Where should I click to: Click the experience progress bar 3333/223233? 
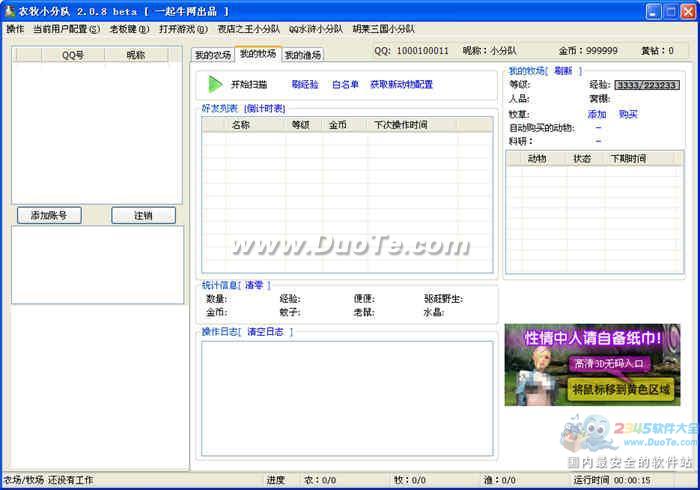pyautogui.click(x=646, y=85)
